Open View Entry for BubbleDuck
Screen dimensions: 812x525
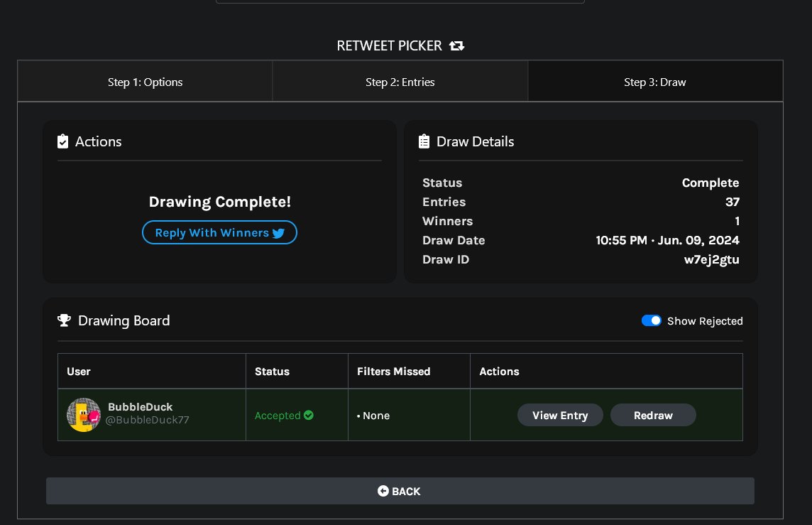tap(560, 415)
